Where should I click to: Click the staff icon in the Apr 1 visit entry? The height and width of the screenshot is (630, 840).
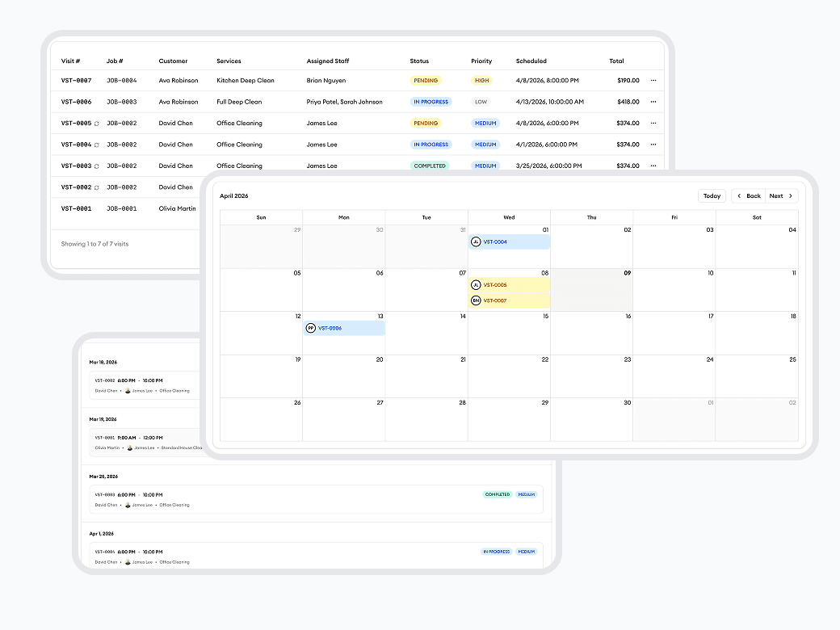[x=128, y=562]
